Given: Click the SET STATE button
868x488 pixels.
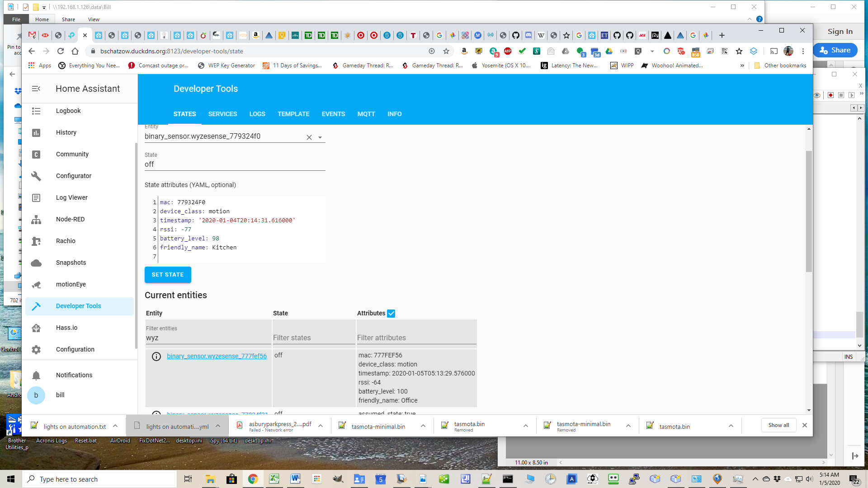Looking at the screenshot, I should (x=168, y=275).
